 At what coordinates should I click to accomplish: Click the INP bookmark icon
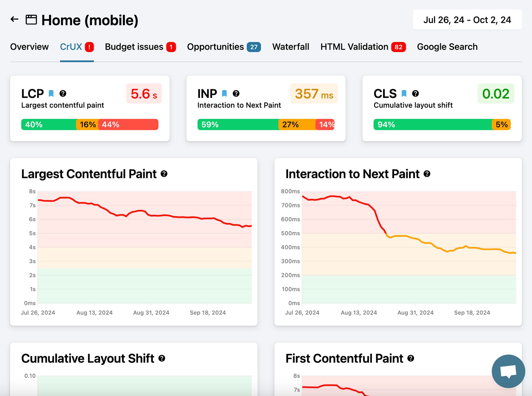(224, 93)
